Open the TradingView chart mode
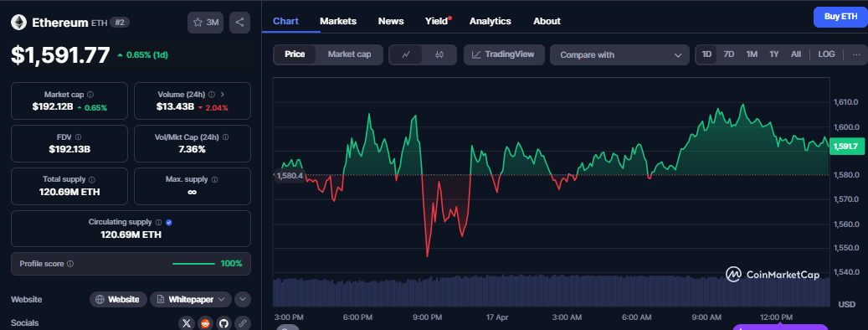868x330 pixels. click(x=504, y=54)
